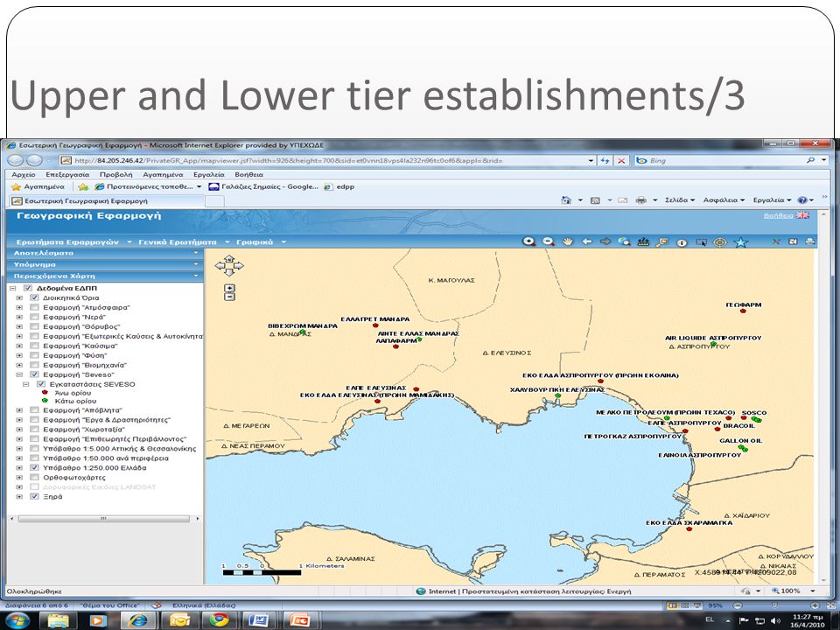Collapse the Υπόμνημα panel
Screen dimensions: 840x630
[x=196, y=264]
